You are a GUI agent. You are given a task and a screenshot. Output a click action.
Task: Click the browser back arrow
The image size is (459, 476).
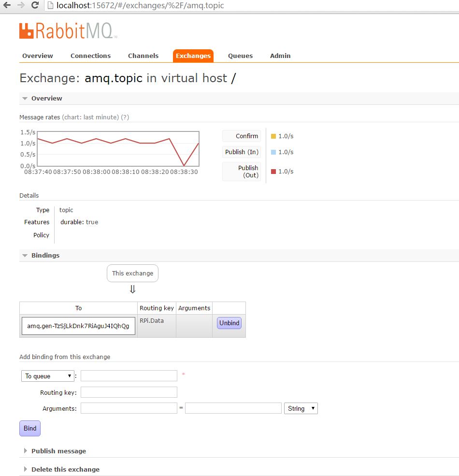(7, 5)
